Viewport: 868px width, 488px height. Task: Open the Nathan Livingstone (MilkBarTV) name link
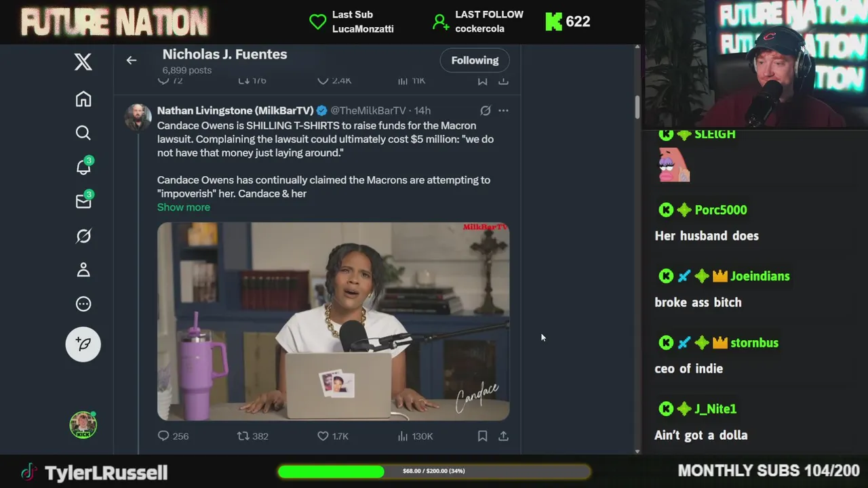point(235,110)
